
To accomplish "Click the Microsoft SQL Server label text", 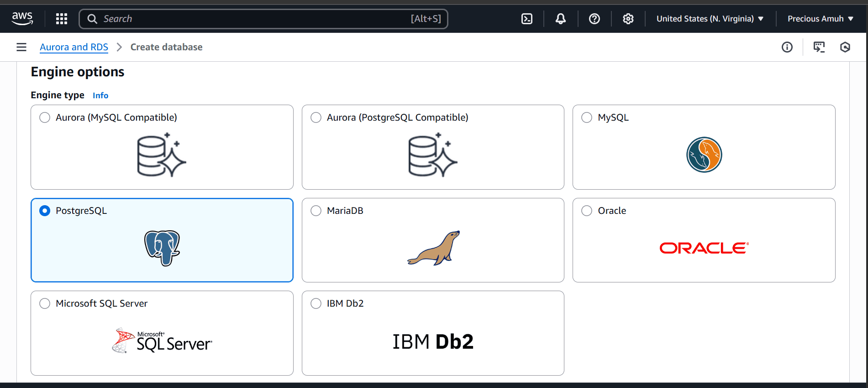I will (x=101, y=303).
